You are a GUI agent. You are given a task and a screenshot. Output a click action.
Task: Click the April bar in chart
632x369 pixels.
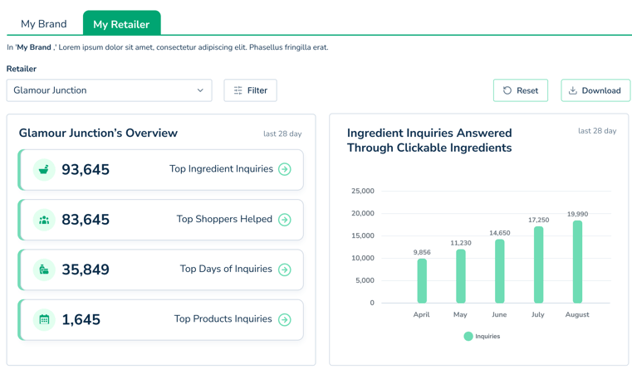(x=422, y=281)
